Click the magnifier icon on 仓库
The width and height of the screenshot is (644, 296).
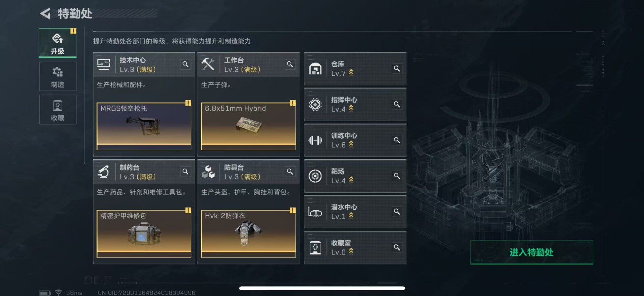pos(397,69)
